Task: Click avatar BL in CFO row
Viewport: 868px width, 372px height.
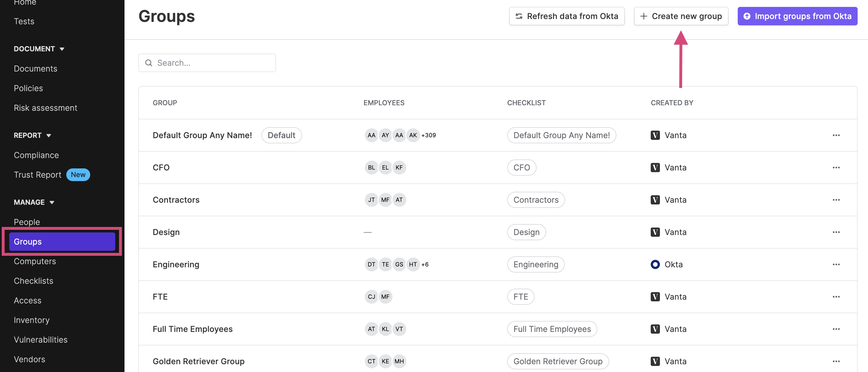Action: pyautogui.click(x=371, y=168)
